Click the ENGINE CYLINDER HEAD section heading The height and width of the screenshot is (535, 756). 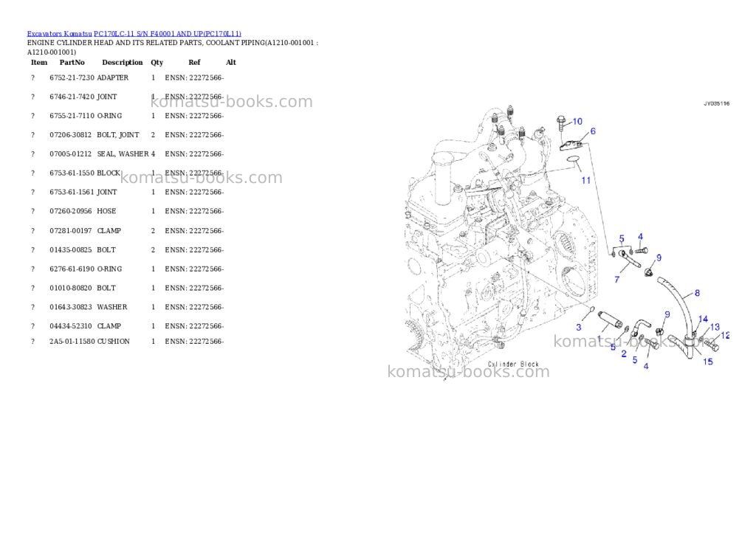pyautogui.click(x=173, y=47)
